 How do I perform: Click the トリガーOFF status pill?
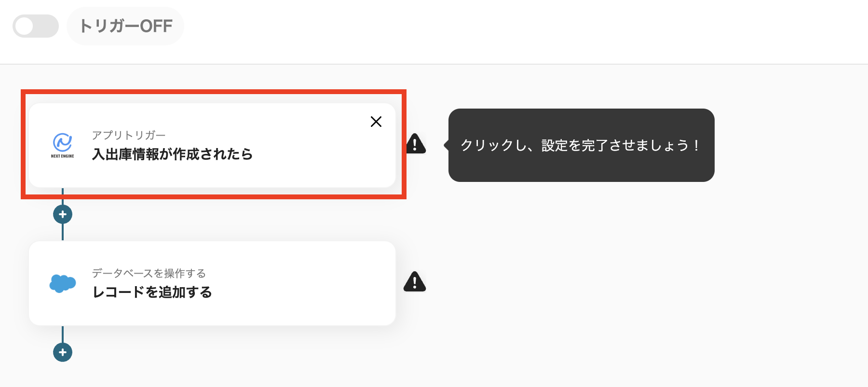(125, 26)
